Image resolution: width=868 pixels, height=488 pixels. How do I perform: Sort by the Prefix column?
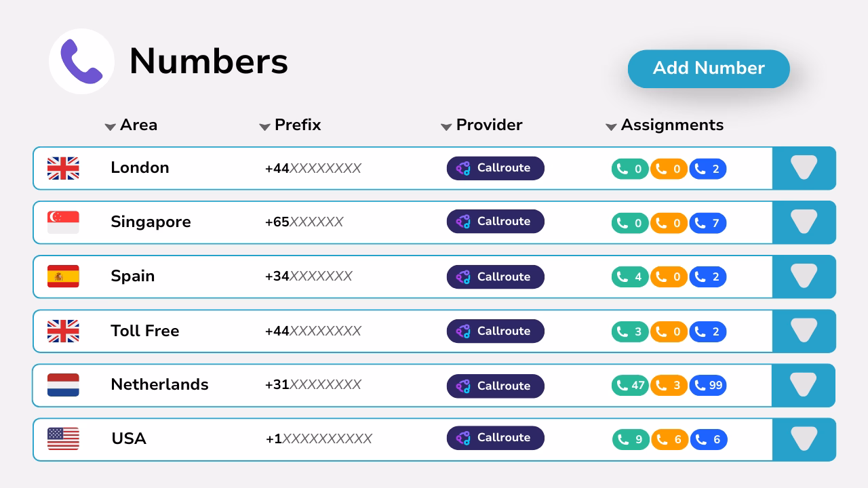click(264, 126)
